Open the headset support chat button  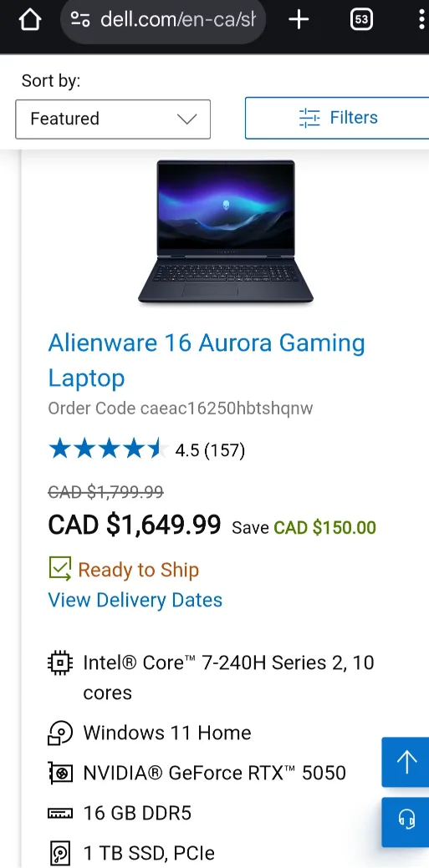[406, 821]
